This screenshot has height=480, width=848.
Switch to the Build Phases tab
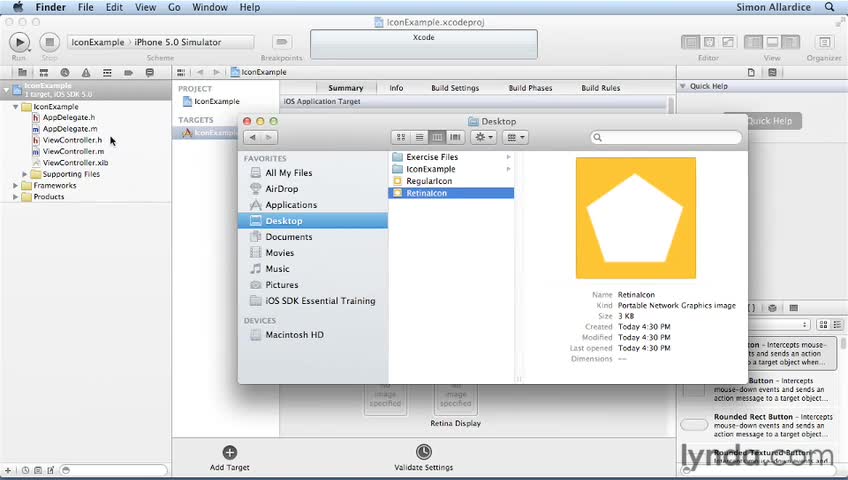click(x=530, y=88)
